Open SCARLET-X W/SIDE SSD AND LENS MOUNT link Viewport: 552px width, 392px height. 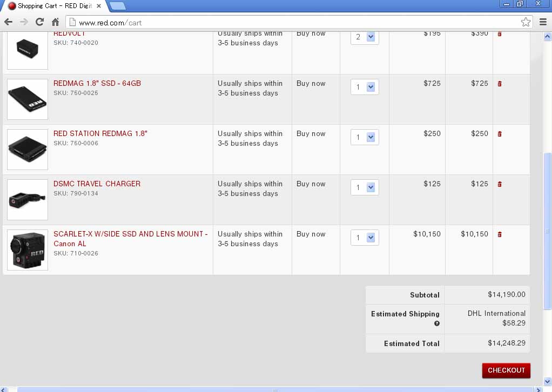(x=130, y=239)
